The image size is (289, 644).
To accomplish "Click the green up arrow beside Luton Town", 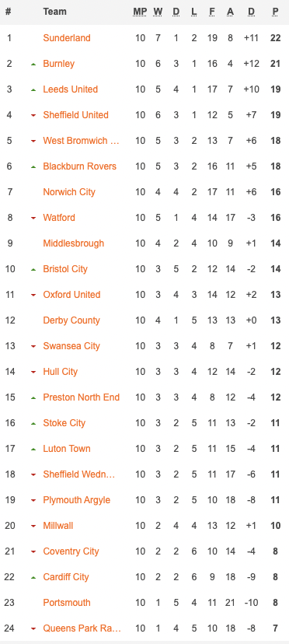I will 33,450.
